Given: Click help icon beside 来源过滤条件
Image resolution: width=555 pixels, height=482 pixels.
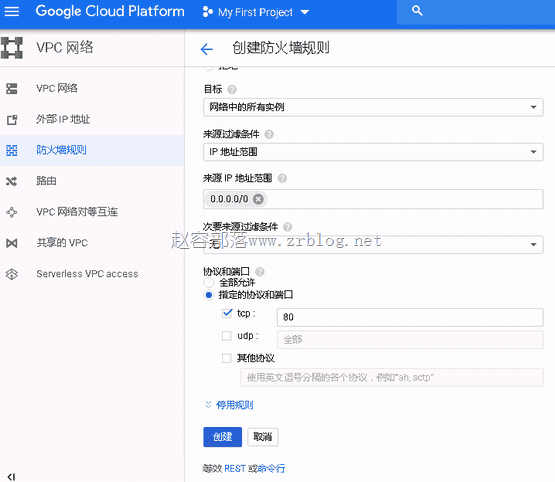Looking at the screenshot, I should [x=269, y=134].
